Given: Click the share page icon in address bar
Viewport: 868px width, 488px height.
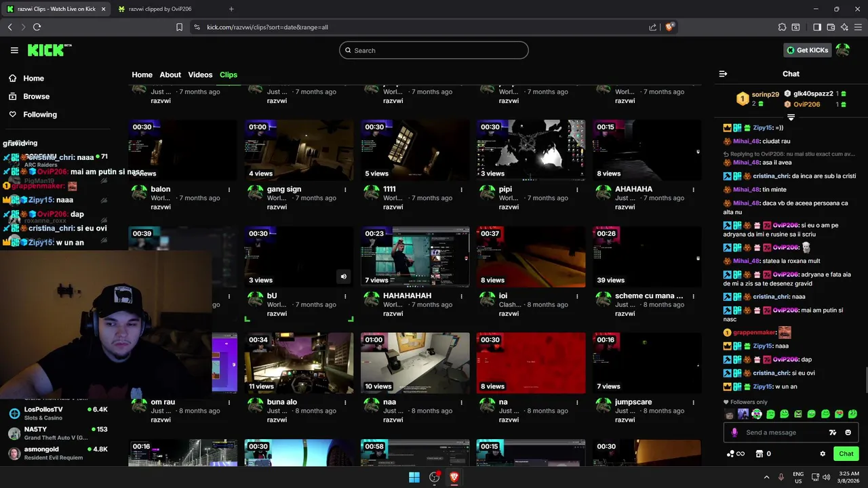Looking at the screenshot, I should click(652, 27).
